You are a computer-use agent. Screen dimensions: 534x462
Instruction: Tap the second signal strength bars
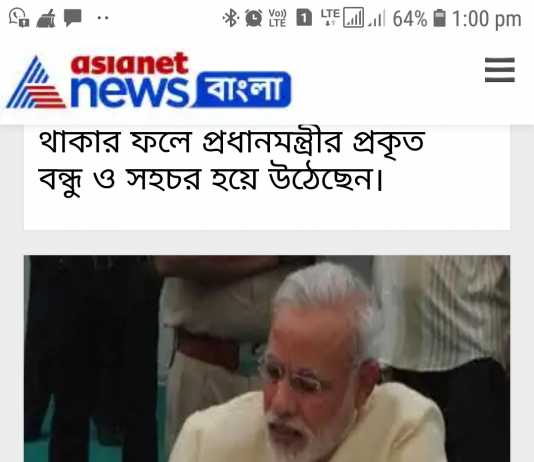point(377,19)
